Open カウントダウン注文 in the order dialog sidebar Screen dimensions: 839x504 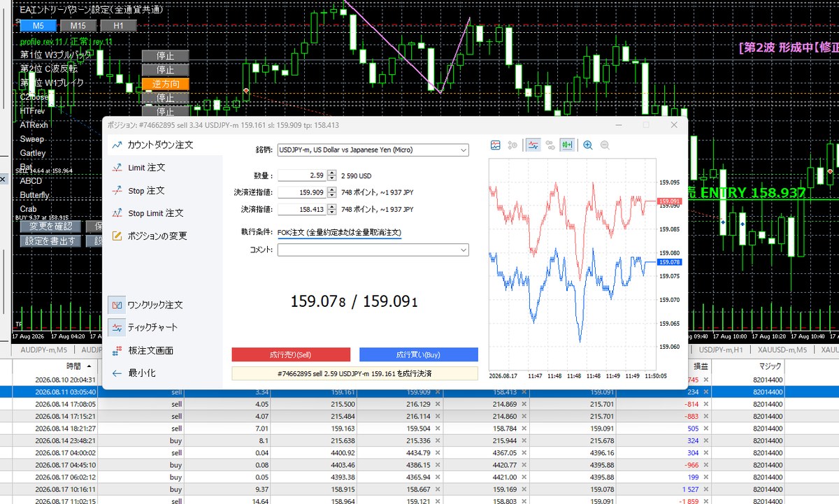pos(152,145)
